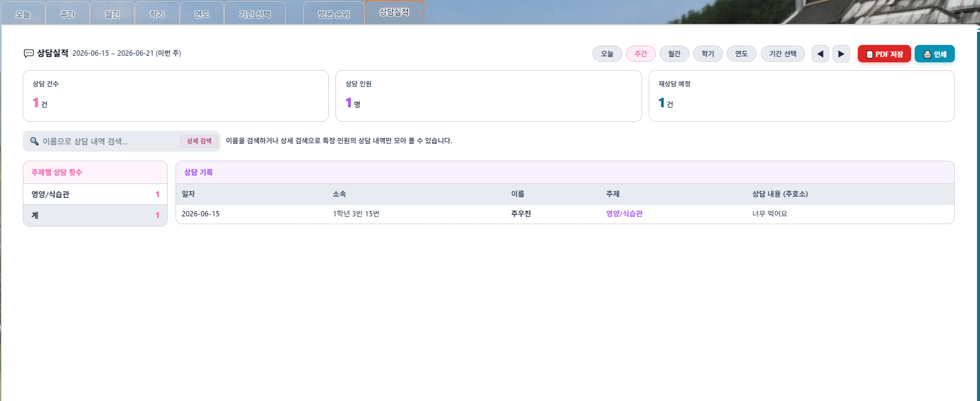Click the 일자 column header
The height and width of the screenshot is (401, 980).
(188, 194)
